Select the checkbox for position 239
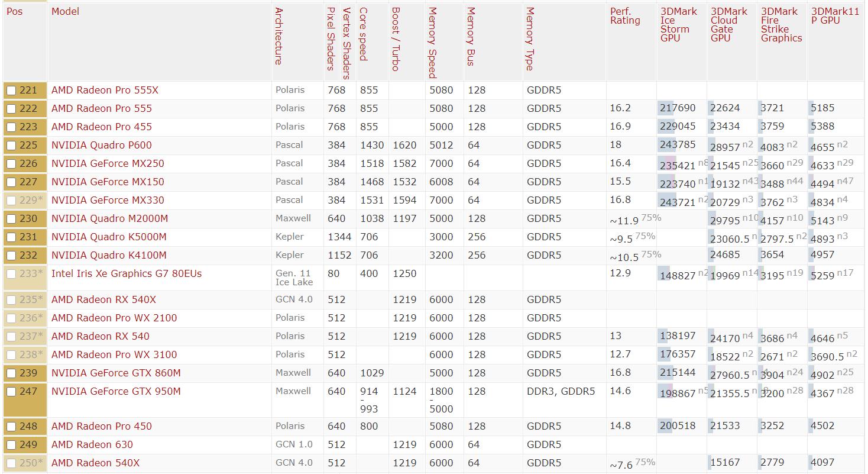Screen dimensions: 868x474 pos(11,374)
